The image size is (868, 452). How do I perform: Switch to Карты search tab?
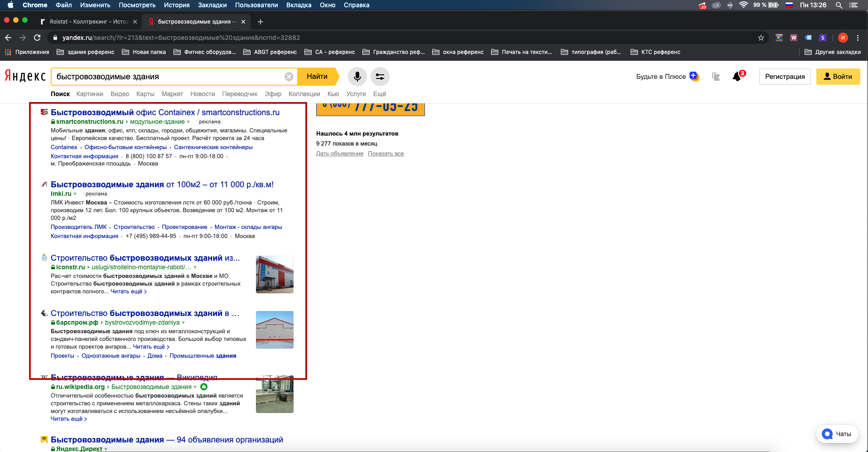pyautogui.click(x=145, y=94)
